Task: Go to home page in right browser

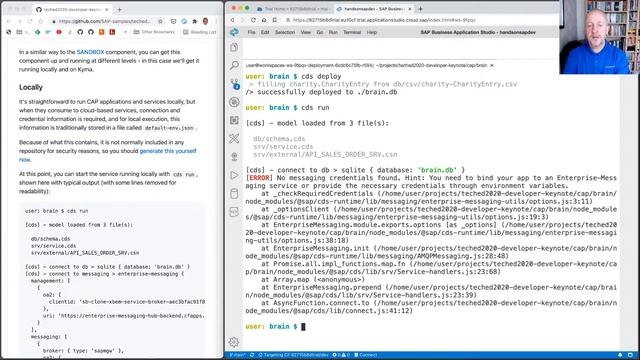Action: click(x=264, y=20)
